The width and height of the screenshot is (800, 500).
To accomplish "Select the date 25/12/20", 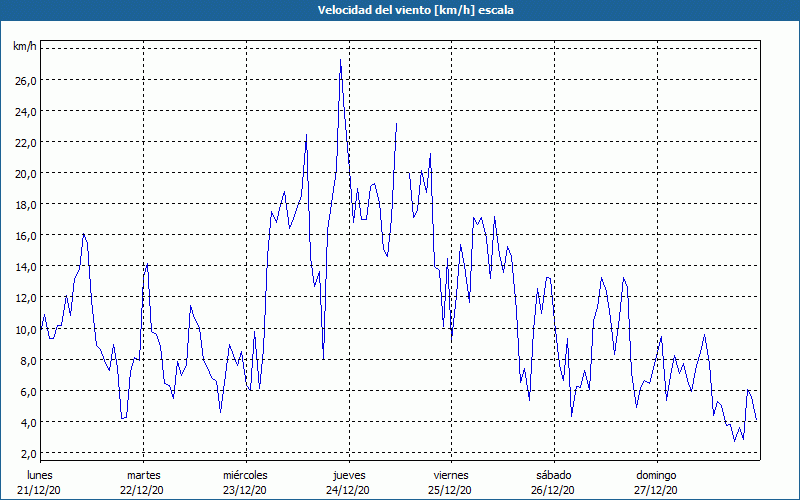I will [451, 490].
